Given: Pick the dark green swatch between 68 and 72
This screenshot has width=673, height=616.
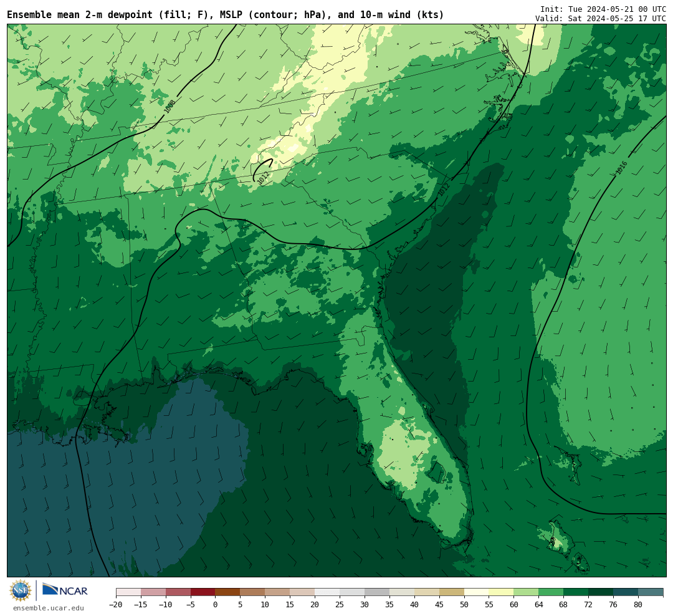Looking at the screenshot, I should pyautogui.click(x=576, y=592).
